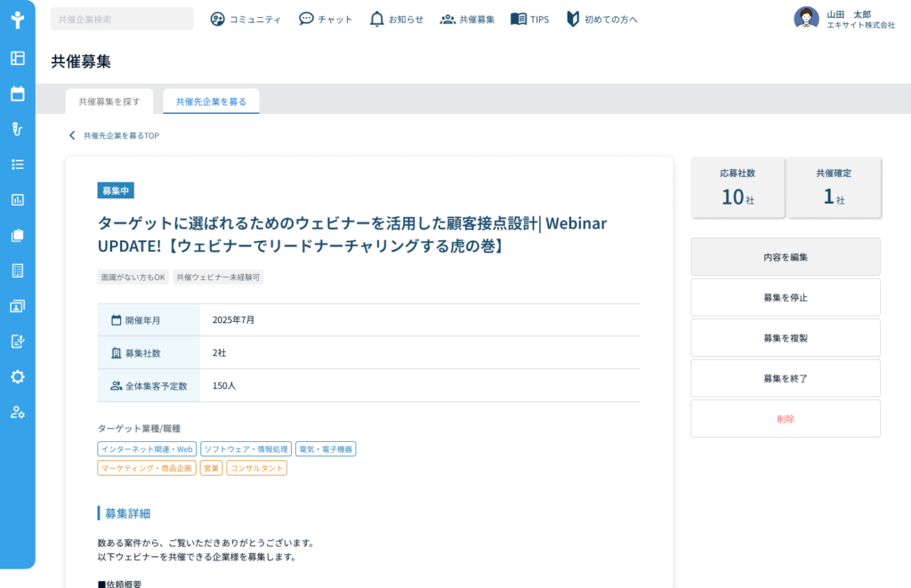
Task: Click the 2025年7月 value
Action: (234, 319)
